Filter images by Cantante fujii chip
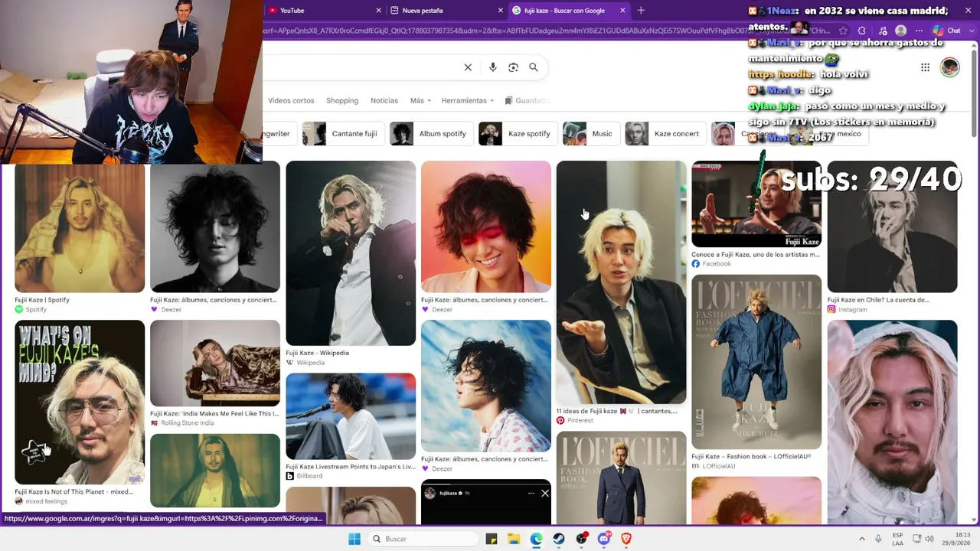This screenshot has height=551, width=980. [343, 133]
